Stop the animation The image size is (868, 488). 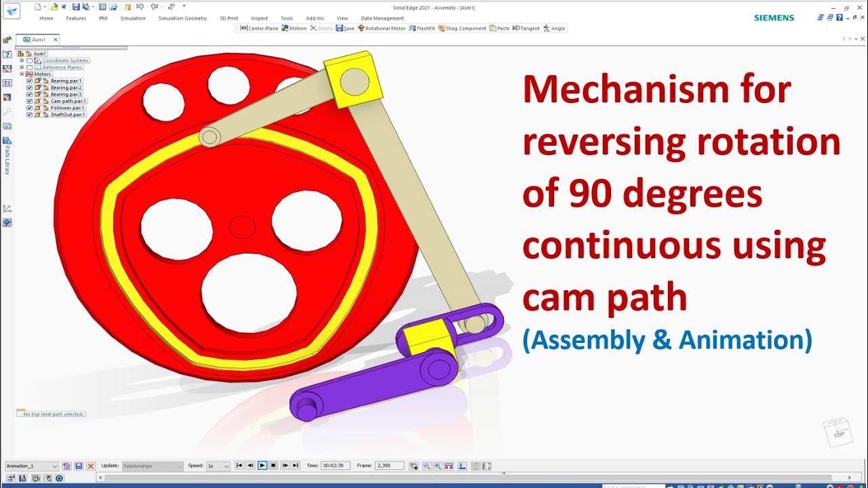point(273,466)
